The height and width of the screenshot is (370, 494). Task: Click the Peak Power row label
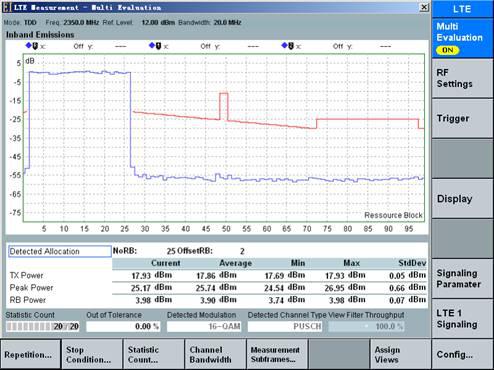tap(31, 287)
